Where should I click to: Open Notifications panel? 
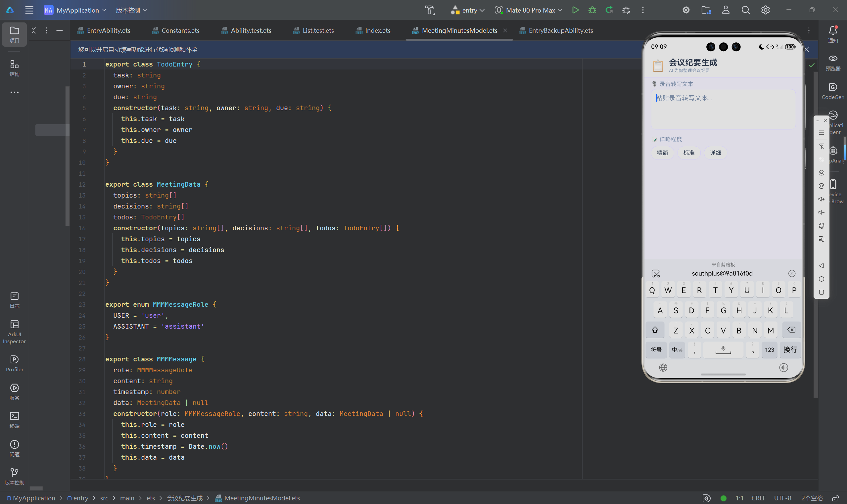point(833,34)
